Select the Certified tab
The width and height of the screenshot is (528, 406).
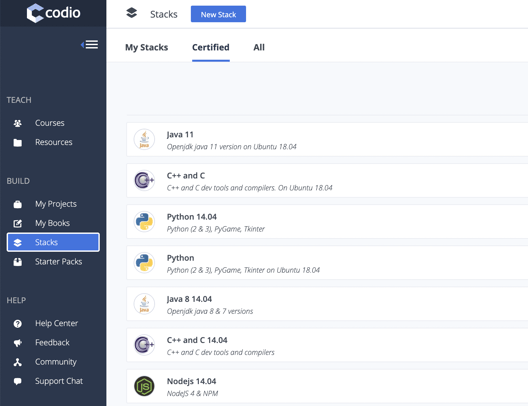[x=211, y=47]
